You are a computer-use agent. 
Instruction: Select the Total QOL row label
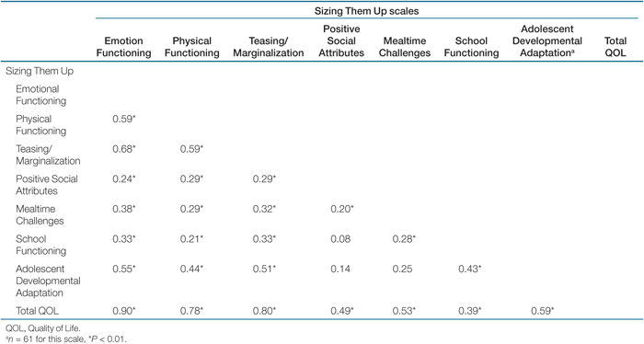coord(38,311)
